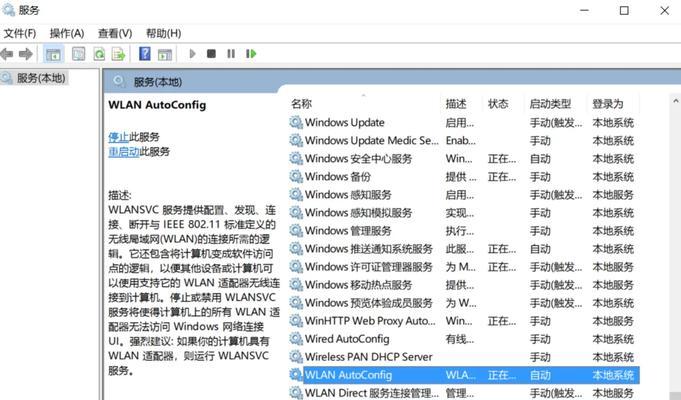Click the scrollbar up arrow in services list
This screenshot has height=400, width=681.
(x=675, y=101)
